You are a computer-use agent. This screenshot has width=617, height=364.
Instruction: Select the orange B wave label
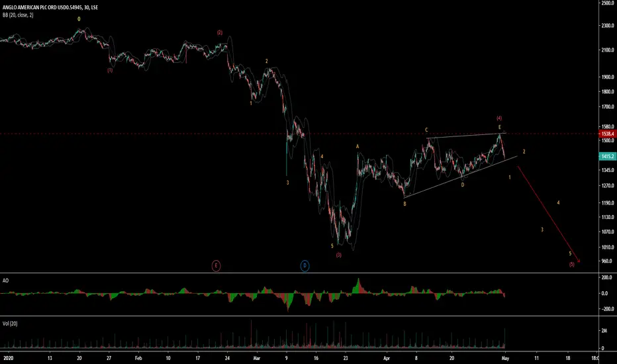click(x=404, y=204)
